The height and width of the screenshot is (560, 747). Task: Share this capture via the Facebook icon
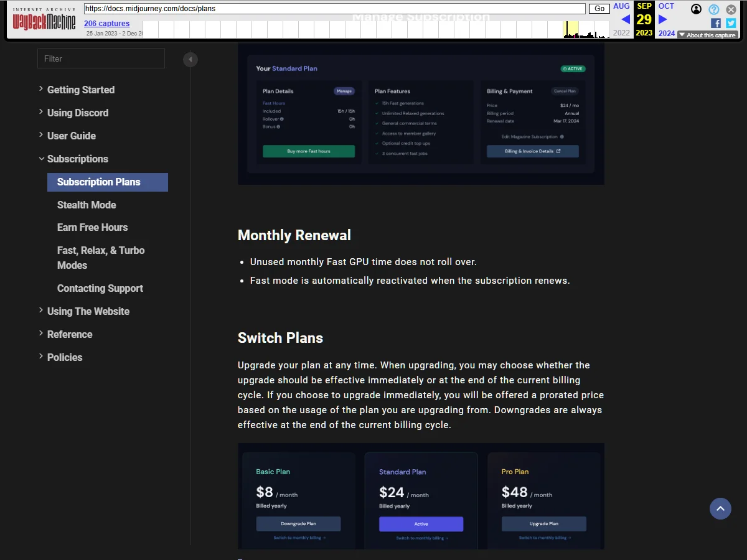tap(716, 22)
